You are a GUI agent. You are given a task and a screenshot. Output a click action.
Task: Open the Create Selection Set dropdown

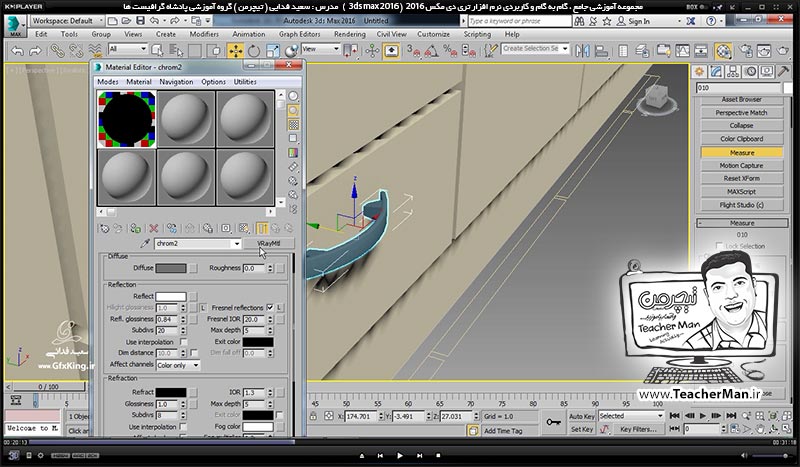[535, 48]
